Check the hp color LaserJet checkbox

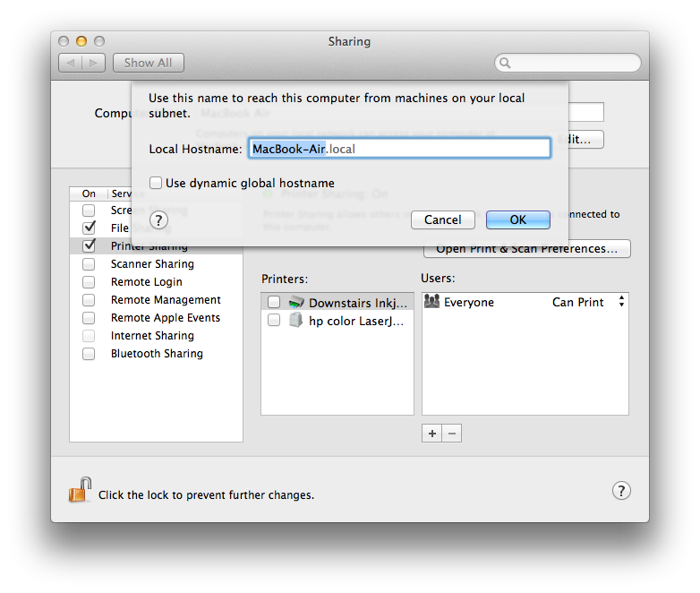[x=274, y=321]
